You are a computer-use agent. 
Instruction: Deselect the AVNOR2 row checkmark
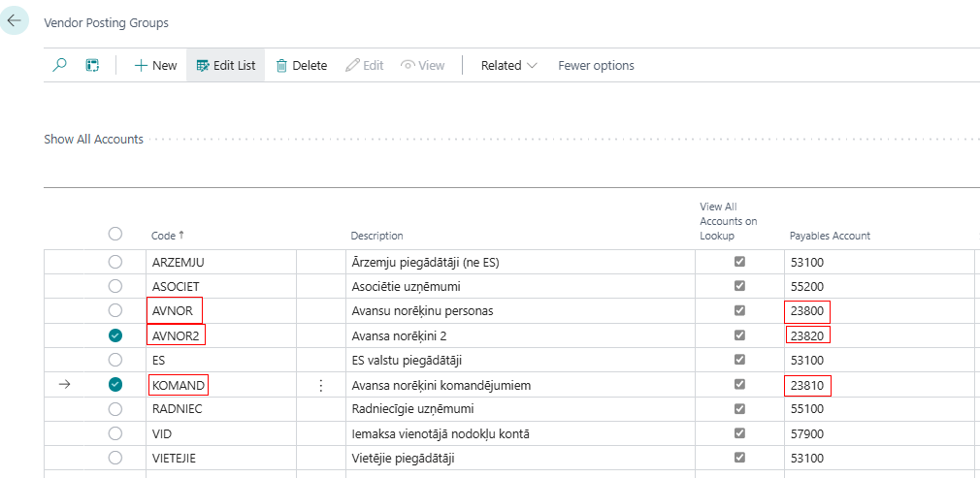tap(115, 335)
